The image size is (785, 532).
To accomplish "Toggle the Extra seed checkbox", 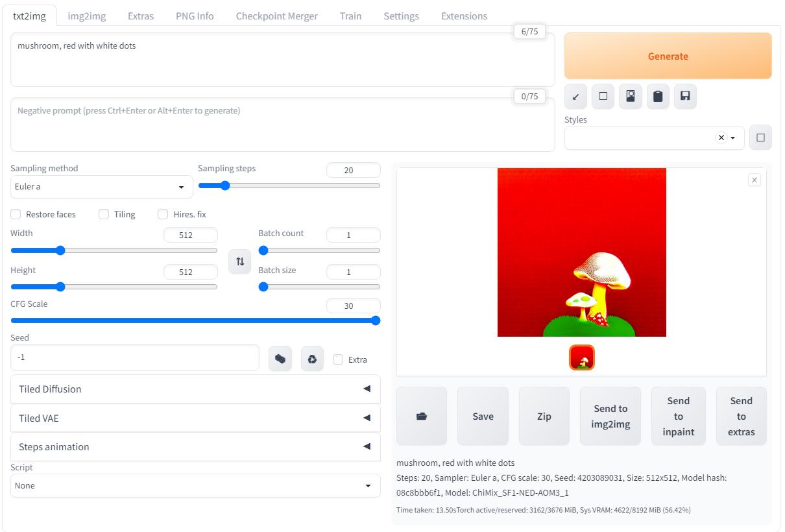I will coord(338,359).
